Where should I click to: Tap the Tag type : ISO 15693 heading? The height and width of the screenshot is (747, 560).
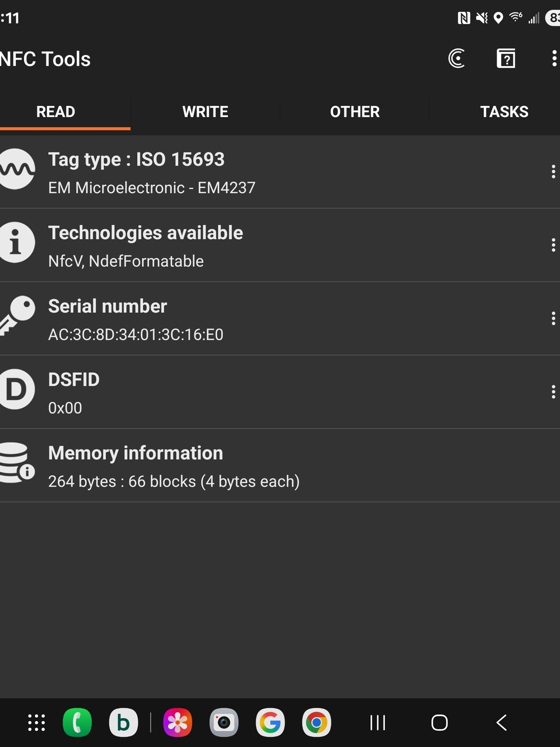coord(136,160)
